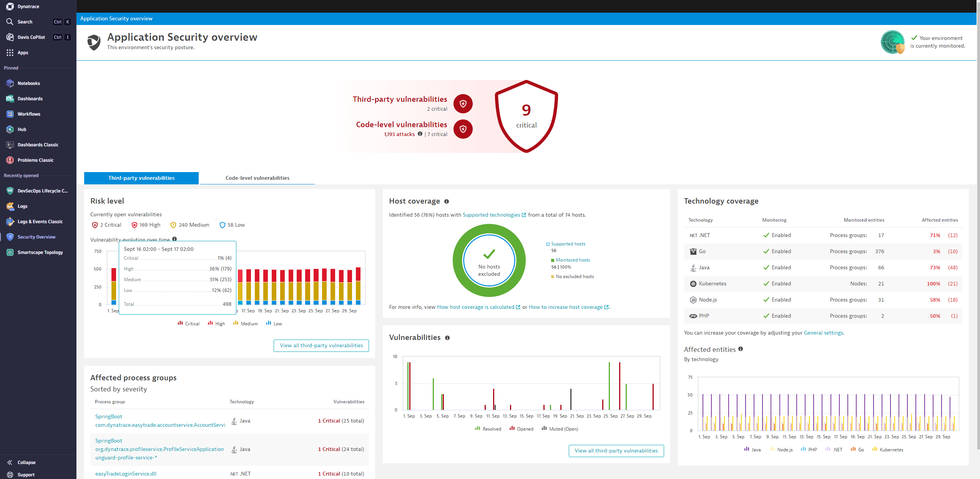Open Davis CoPilot from the sidebar
980x479 pixels.
point(10,37)
